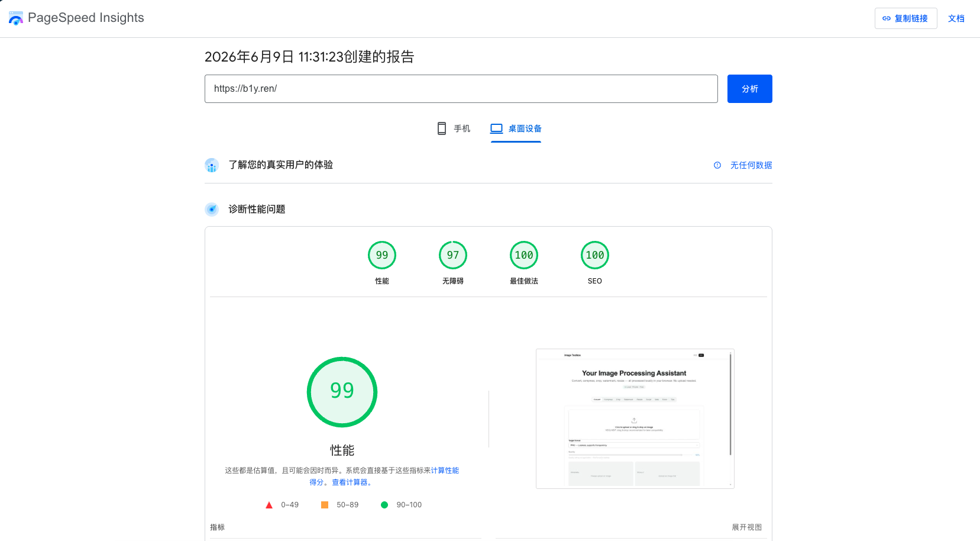This screenshot has width=980, height=541.
Task: Click the real user experience section icon
Action: (x=212, y=165)
